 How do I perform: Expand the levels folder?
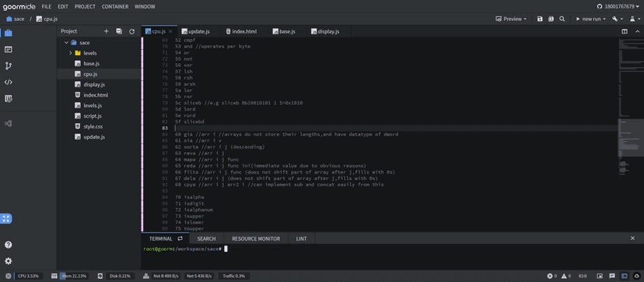tap(71, 53)
